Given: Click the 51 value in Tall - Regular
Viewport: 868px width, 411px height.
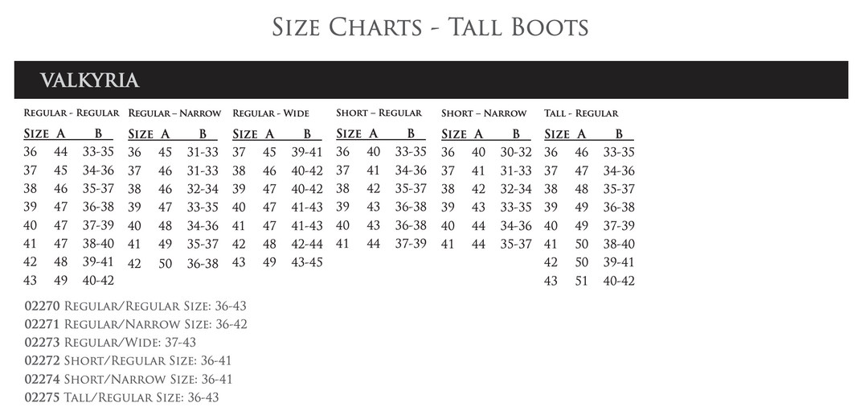Looking at the screenshot, I should 581,281.
